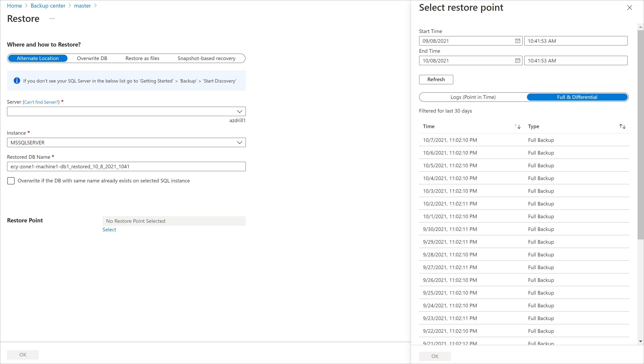This screenshot has width=644, height=364.
Task: Click the Full & Differential toggle button
Action: tap(577, 97)
